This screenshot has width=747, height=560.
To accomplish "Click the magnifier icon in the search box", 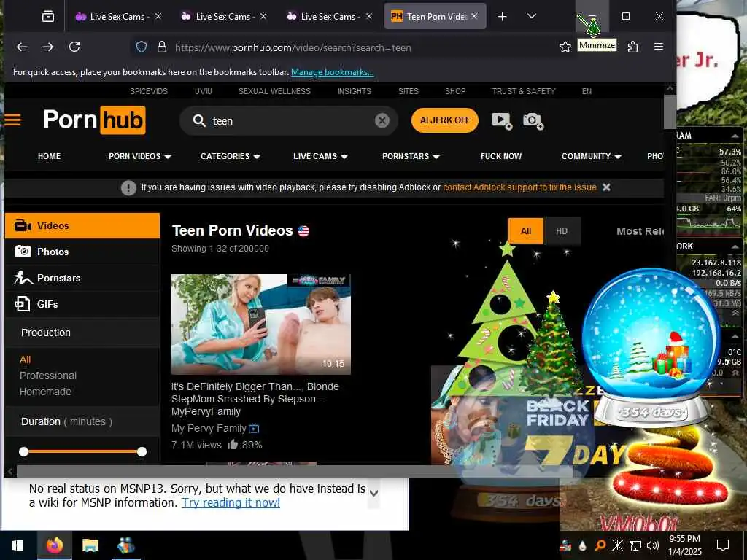I will (199, 120).
